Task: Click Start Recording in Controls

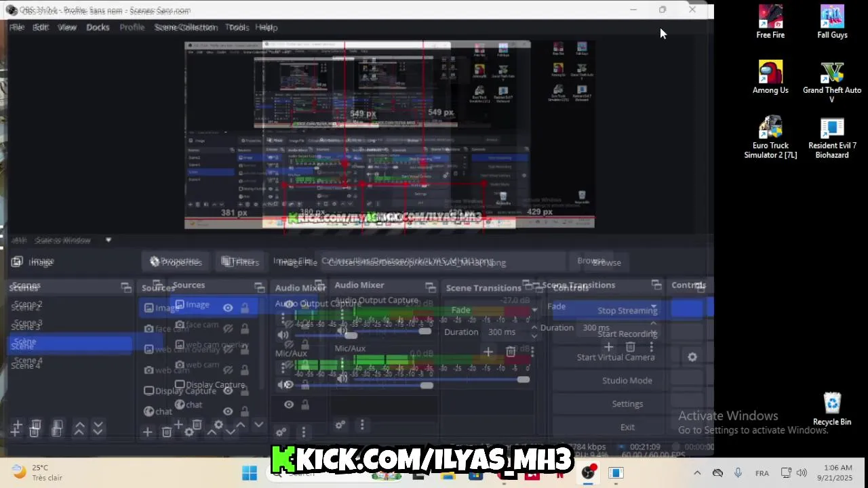Action: pyautogui.click(x=627, y=333)
